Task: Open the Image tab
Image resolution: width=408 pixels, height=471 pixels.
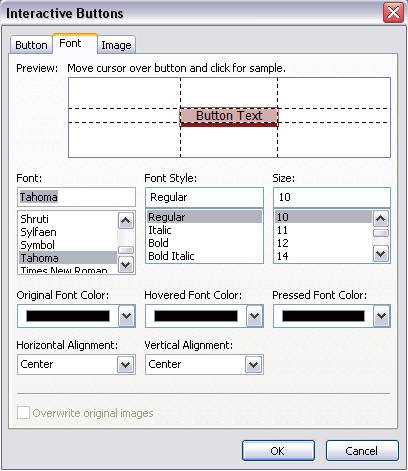Action: 116,45
